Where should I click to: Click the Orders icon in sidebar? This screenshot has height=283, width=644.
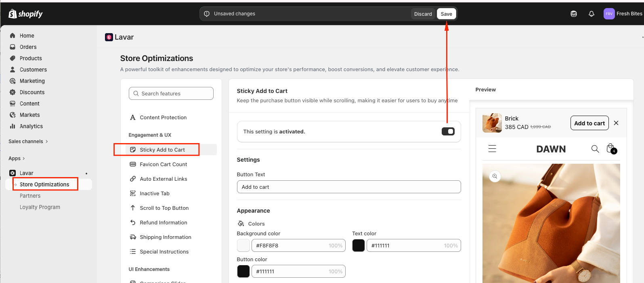coord(13,47)
